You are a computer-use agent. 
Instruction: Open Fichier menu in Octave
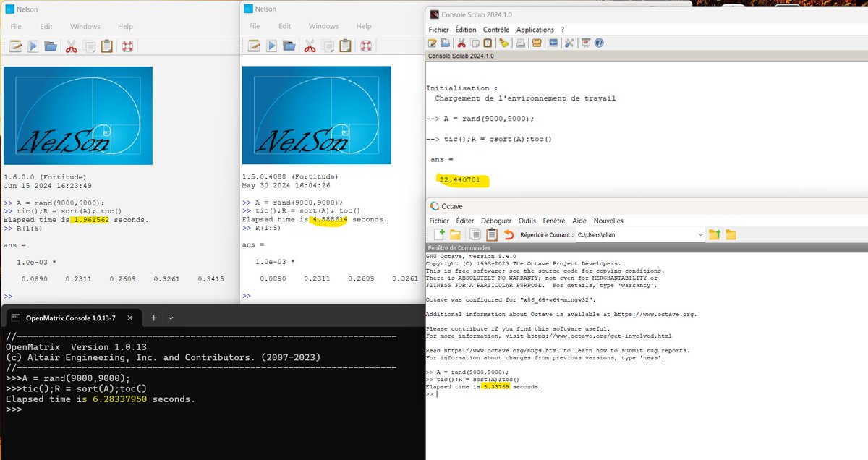439,221
